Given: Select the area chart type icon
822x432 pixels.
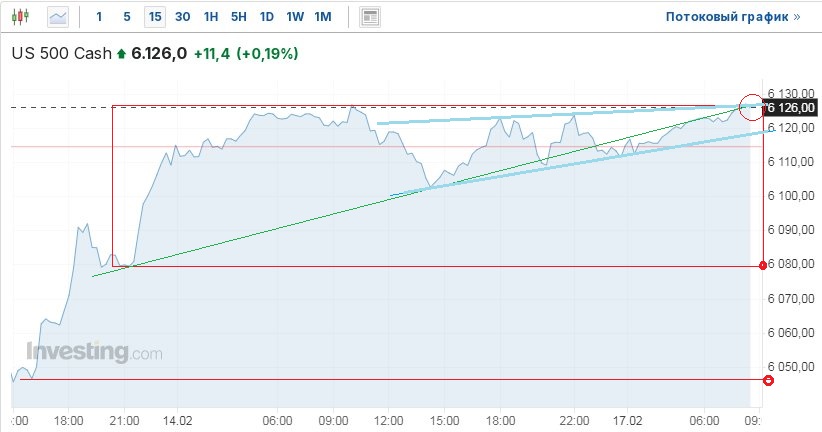Looking at the screenshot, I should coord(58,17).
